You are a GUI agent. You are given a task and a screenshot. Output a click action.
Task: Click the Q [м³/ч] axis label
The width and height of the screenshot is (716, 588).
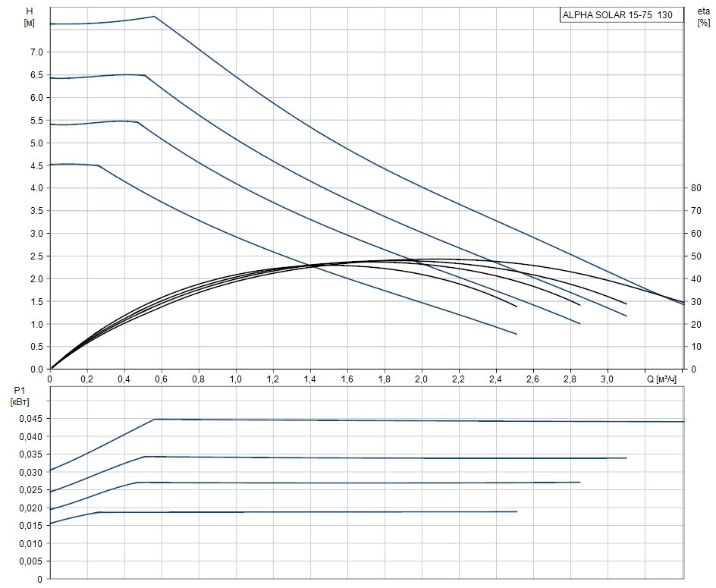click(x=661, y=378)
